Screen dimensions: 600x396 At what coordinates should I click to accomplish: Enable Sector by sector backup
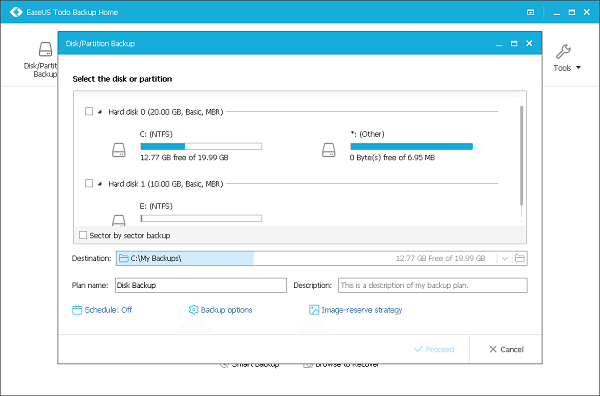[83, 235]
